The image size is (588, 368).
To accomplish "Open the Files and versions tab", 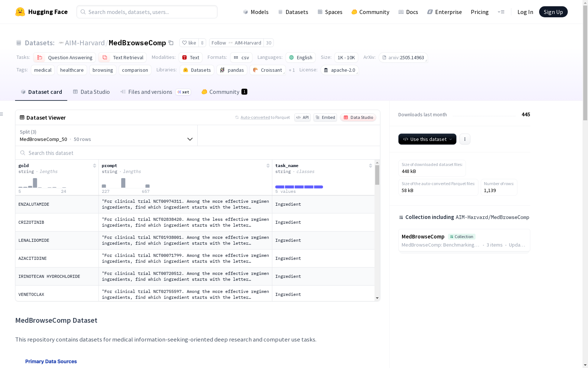I will pyautogui.click(x=155, y=92).
